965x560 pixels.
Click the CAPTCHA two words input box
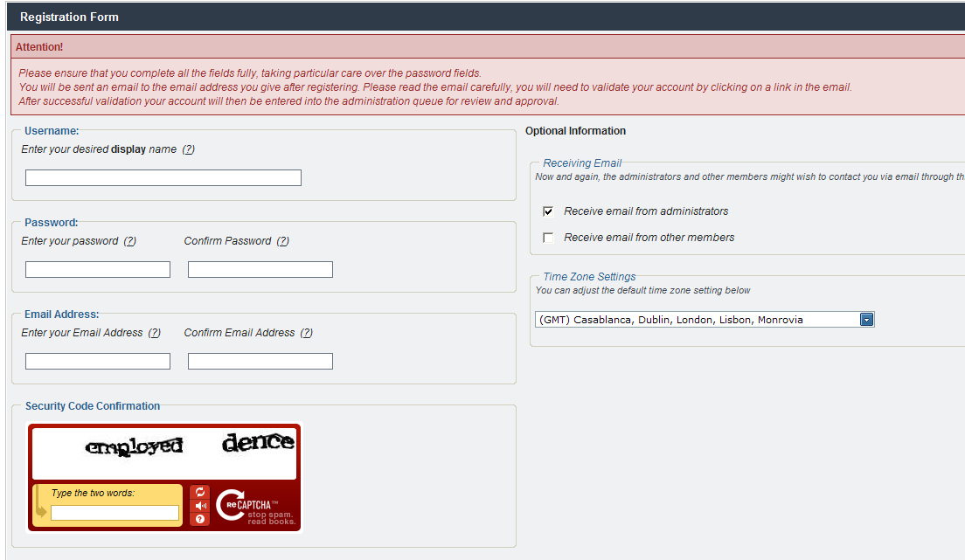click(x=115, y=513)
